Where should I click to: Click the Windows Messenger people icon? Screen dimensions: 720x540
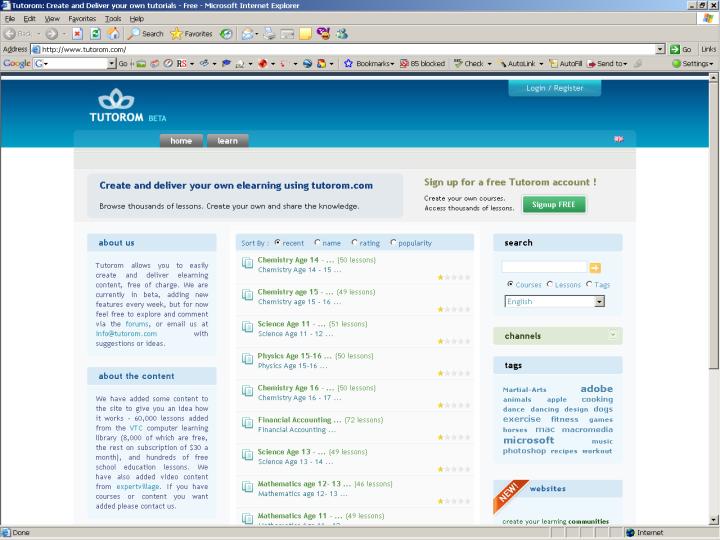pos(342,34)
